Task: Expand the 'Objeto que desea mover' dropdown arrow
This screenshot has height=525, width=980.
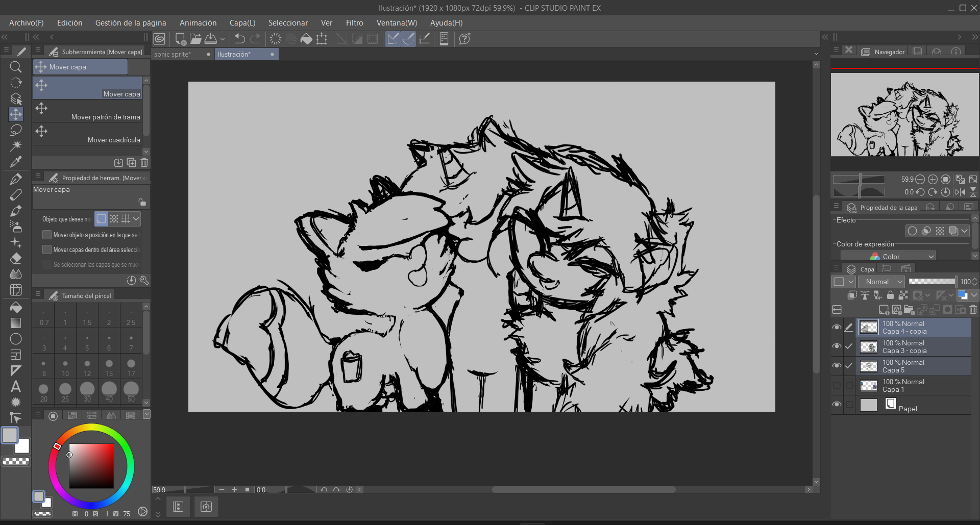Action: 136,219
